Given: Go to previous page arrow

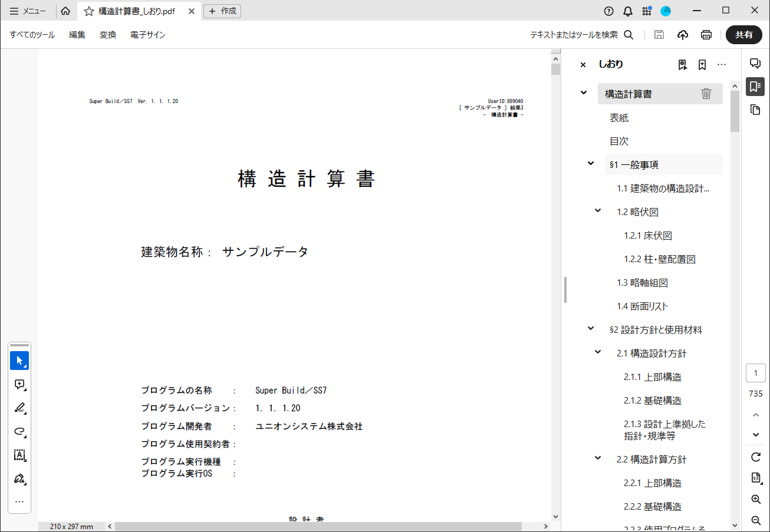Looking at the screenshot, I should [x=756, y=415].
